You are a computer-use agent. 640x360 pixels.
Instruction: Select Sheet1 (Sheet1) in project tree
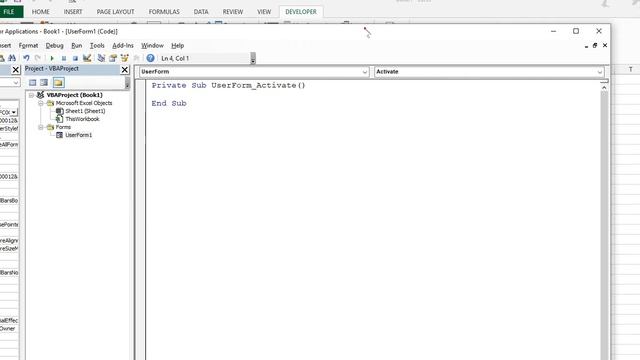coord(85,111)
